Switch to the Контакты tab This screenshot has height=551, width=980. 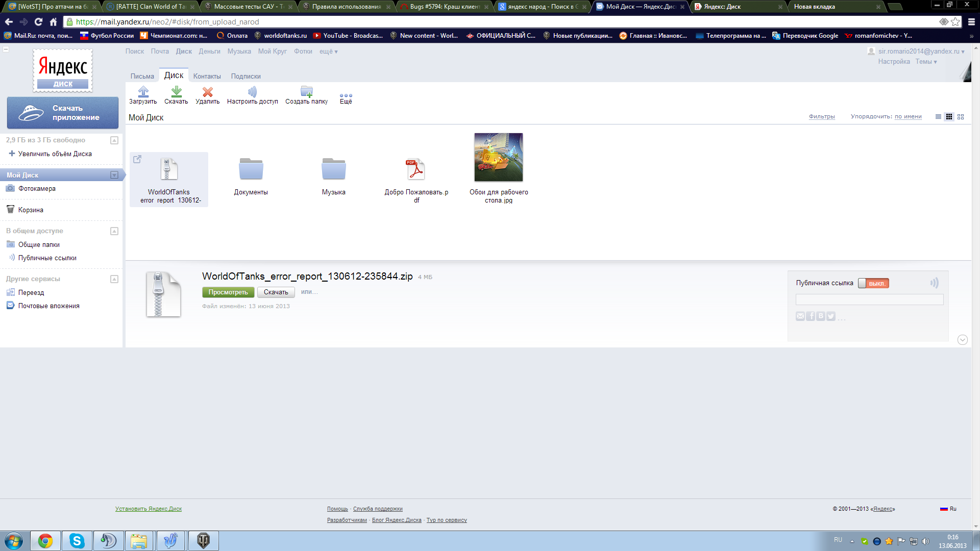click(x=207, y=76)
